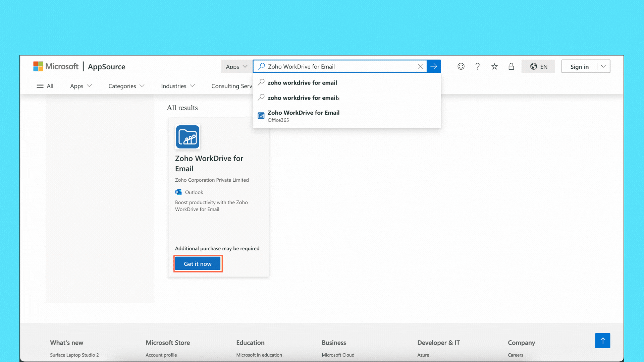The image size is (644, 362).
Task: Open the All hamburger menu
Action: coord(45,86)
